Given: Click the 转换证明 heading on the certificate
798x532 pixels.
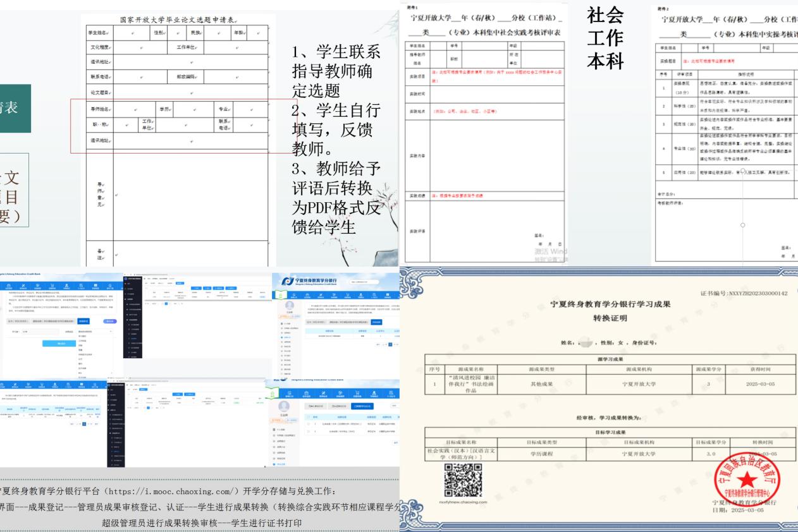Looking at the screenshot, I should click(x=610, y=318).
